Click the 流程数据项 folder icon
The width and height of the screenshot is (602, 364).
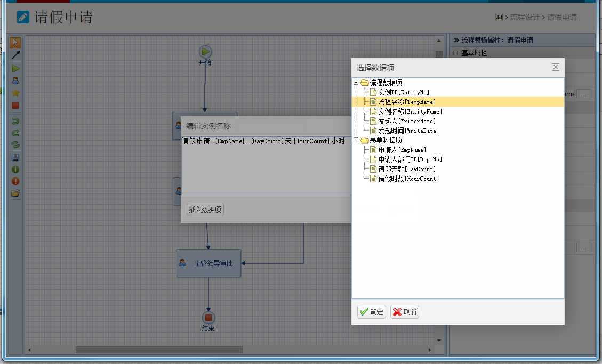[364, 83]
